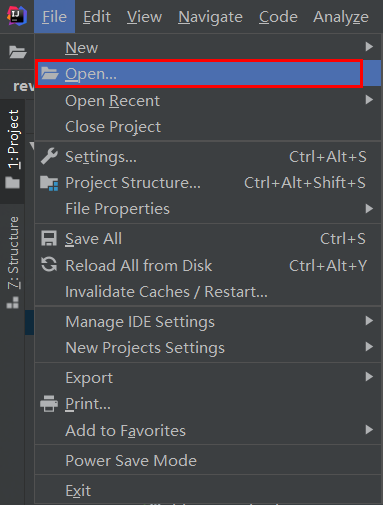Open the Edit menu

[x=97, y=17]
